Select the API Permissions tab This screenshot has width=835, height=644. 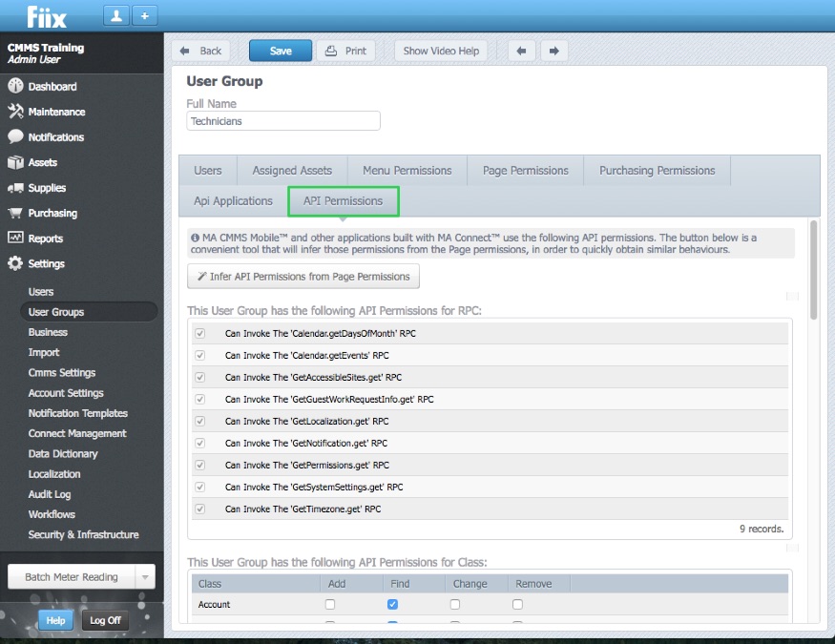coord(343,200)
